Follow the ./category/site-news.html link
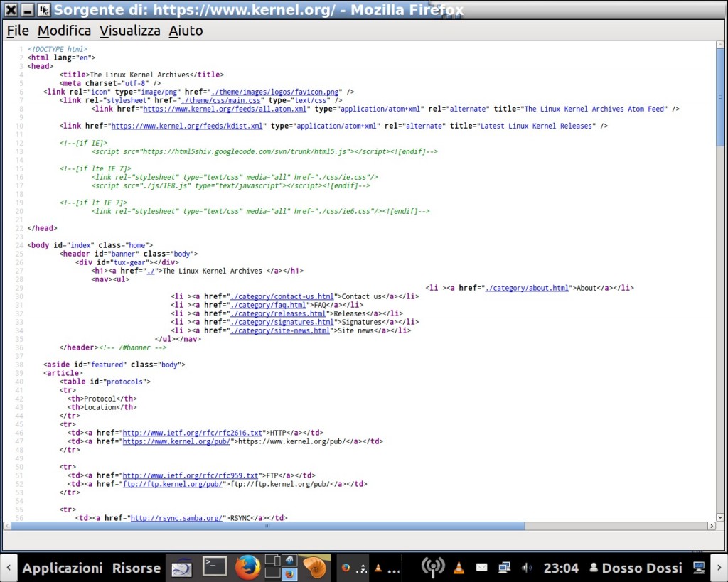The height and width of the screenshot is (582, 728). (x=280, y=331)
